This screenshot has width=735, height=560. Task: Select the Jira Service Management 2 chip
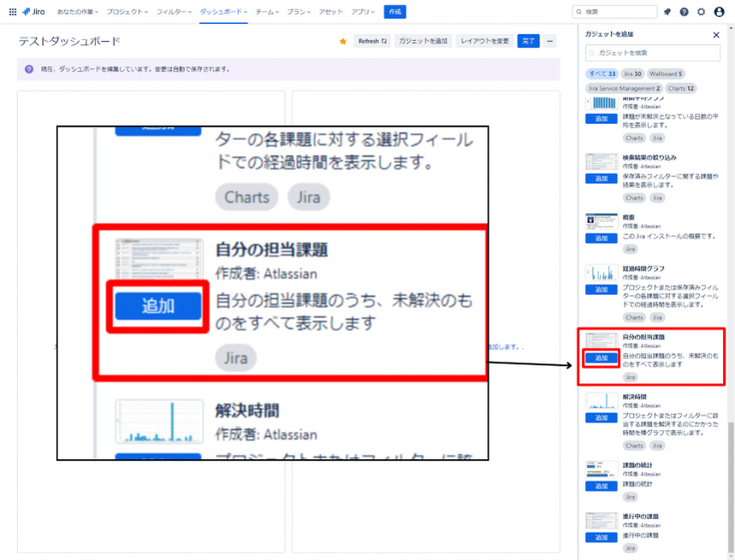(x=624, y=89)
